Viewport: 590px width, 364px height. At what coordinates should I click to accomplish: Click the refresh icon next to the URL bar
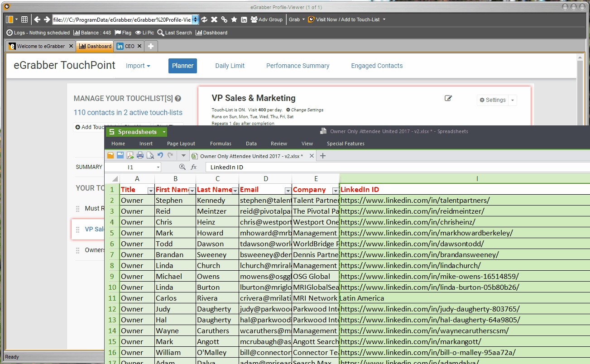pyautogui.click(x=204, y=19)
